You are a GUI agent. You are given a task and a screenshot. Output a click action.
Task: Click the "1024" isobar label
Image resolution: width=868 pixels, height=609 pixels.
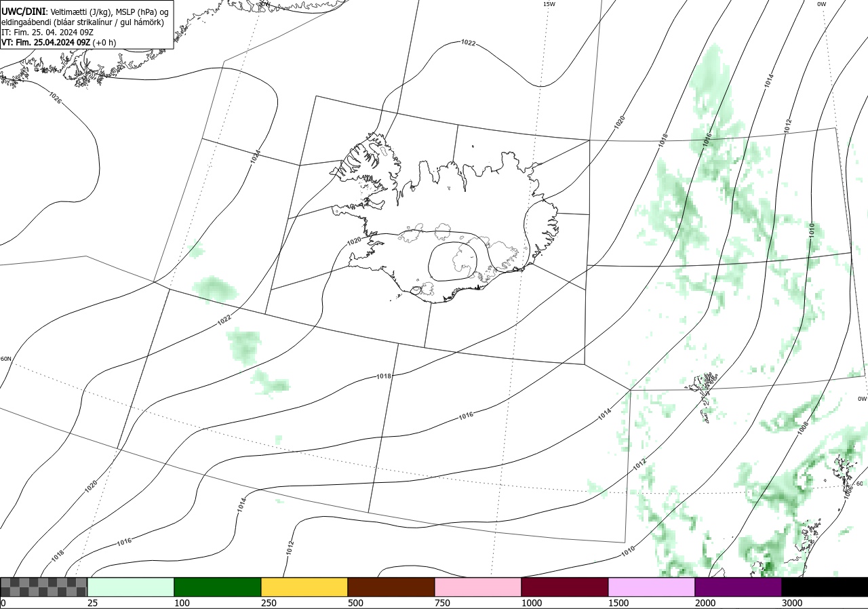point(255,157)
